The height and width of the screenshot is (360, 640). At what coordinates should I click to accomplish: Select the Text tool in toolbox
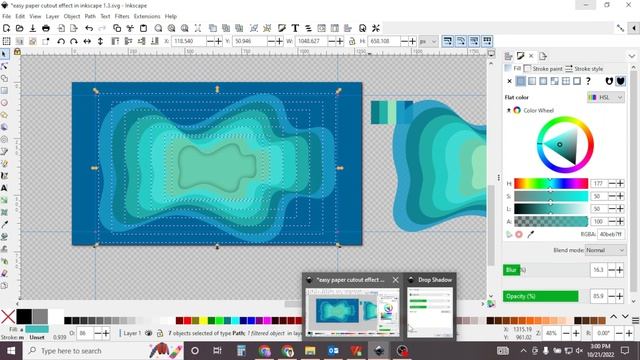coord(4,188)
